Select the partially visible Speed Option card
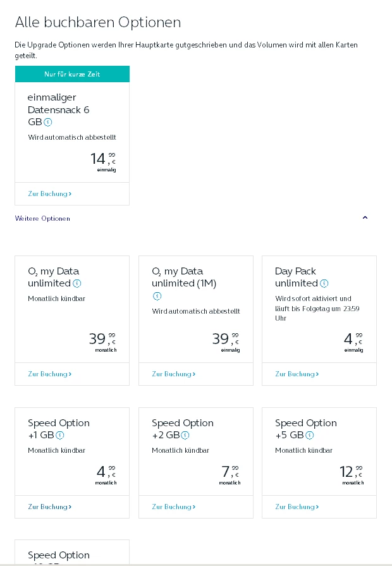The height and width of the screenshot is (566, 392). pyautogui.click(x=71, y=553)
